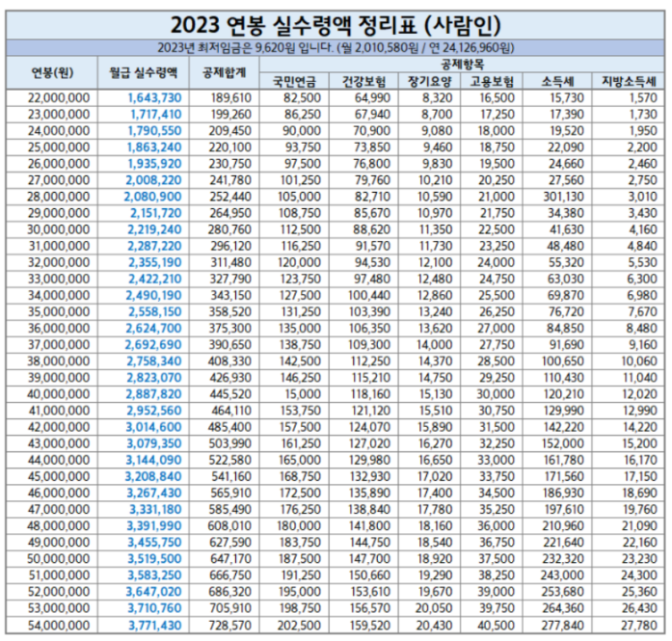Click long-term care value '8,320'
Screen dimensions: 672x641
click(437, 98)
